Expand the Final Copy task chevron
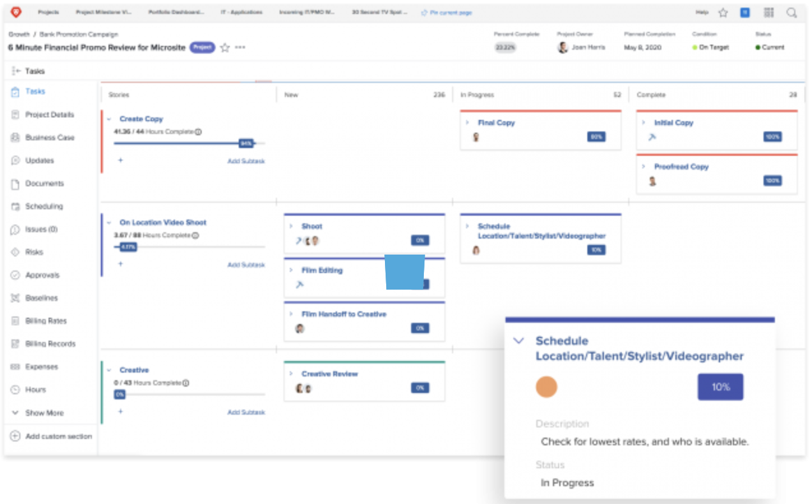Viewport: 812px width, 504px height. [468, 122]
